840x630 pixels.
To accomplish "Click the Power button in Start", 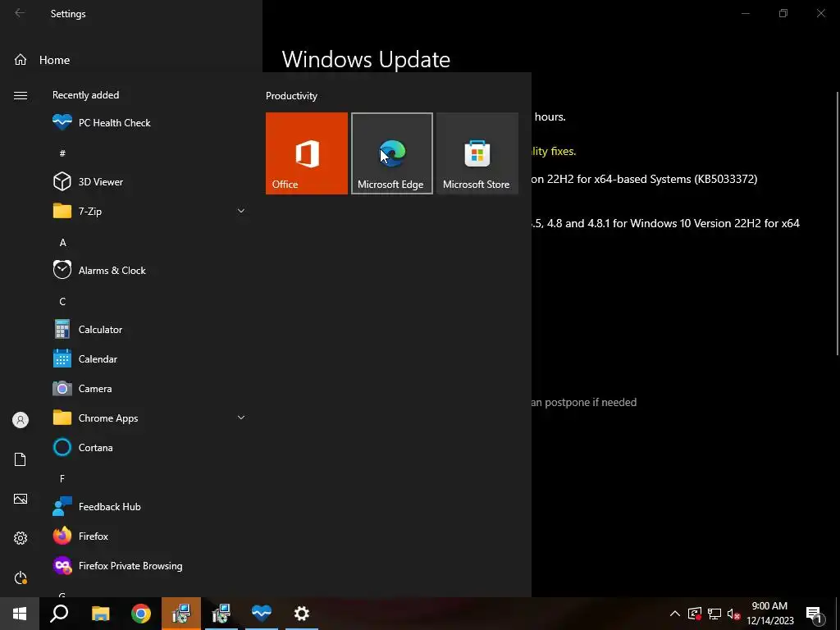I will [21, 577].
